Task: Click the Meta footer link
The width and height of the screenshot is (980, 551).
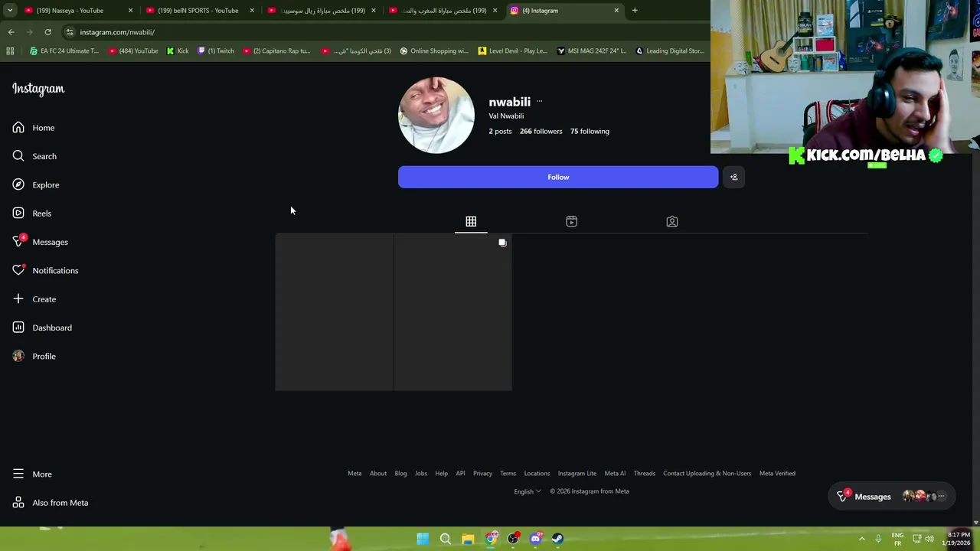Action: click(x=354, y=473)
